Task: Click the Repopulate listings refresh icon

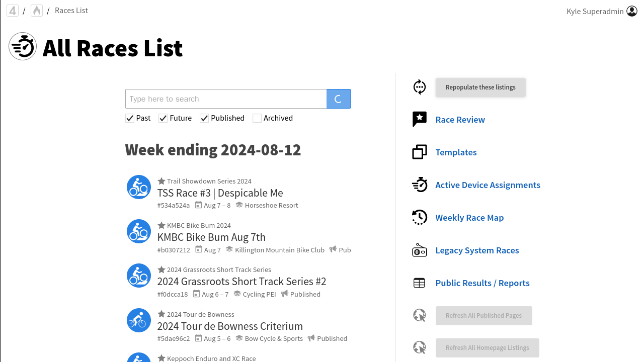Action: tap(420, 87)
